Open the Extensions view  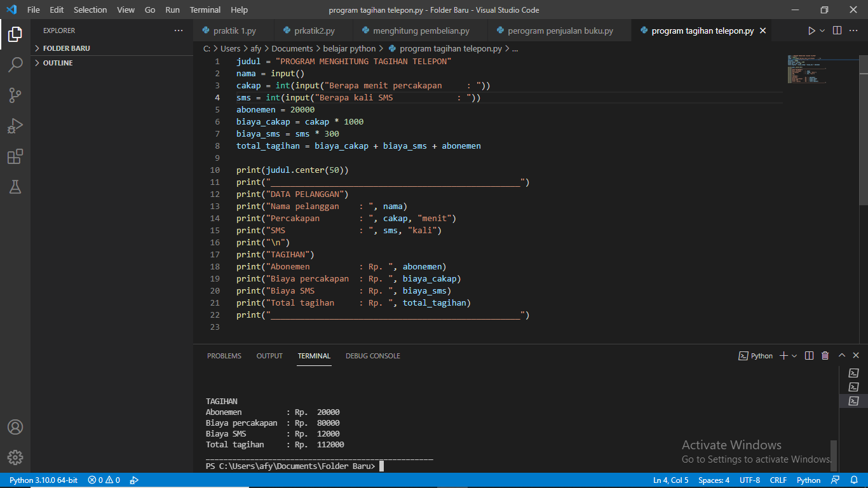pos(15,156)
